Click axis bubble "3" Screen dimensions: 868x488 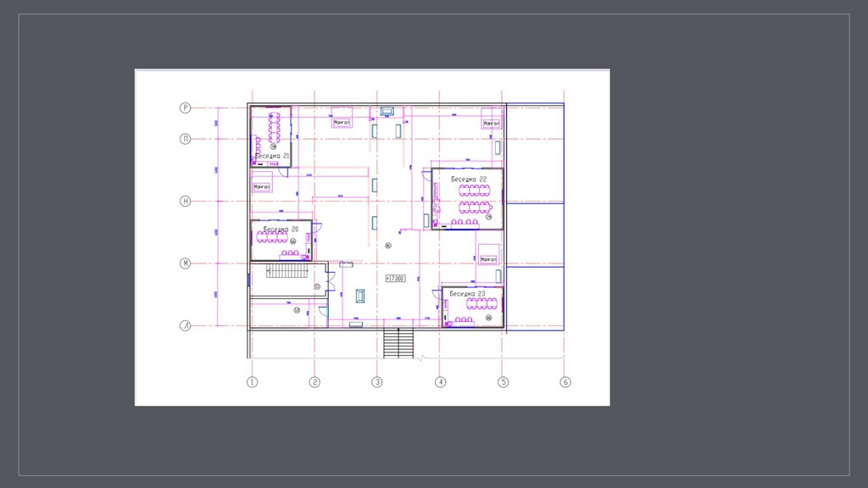(x=377, y=382)
